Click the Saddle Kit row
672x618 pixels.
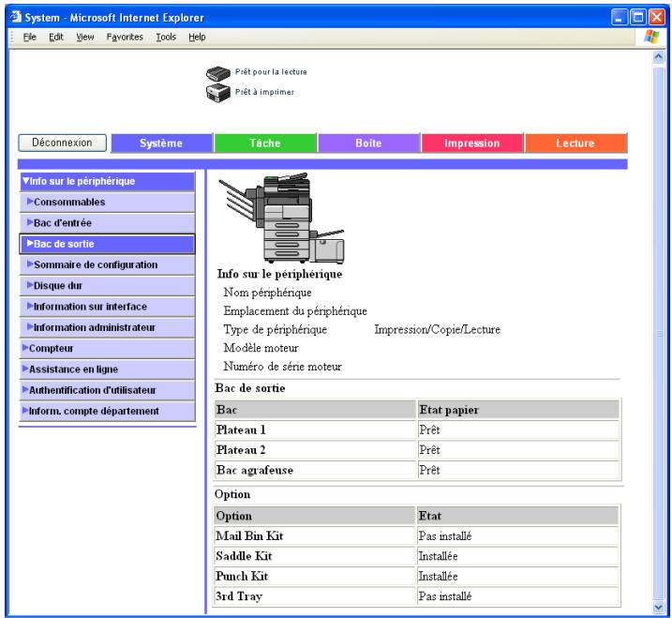pyautogui.click(x=417, y=556)
